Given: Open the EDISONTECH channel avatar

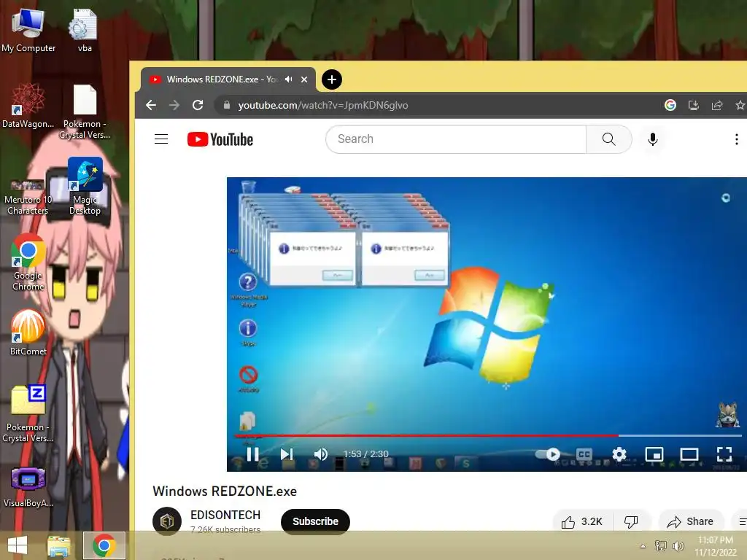Looking at the screenshot, I should coord(167,521).
